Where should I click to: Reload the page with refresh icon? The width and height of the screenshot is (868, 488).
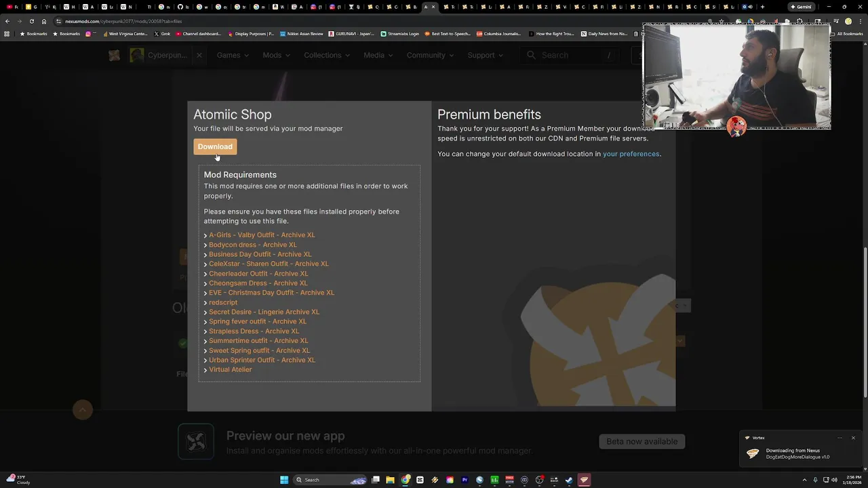pos(31,21)
